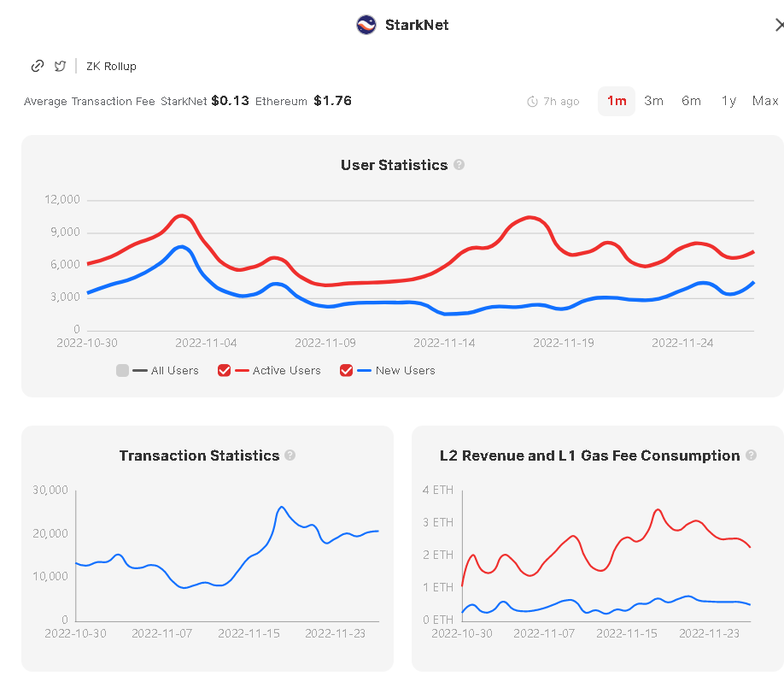Image resolution: width=784 pixels, height=676 pixels.
Task: Select the 1m time range
Action: pos(617,101)
